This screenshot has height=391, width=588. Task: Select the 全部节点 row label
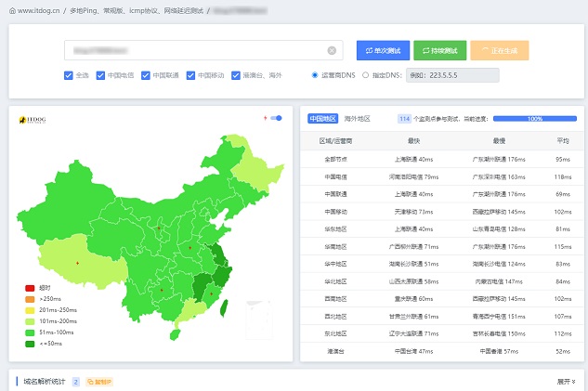[x=335, y=160]
